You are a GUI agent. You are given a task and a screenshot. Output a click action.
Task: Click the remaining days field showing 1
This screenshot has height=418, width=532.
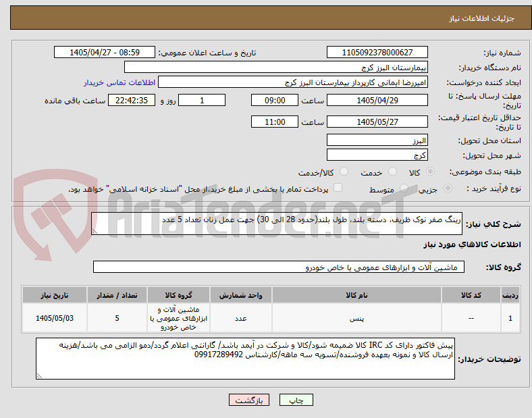(x=202, y=101)
